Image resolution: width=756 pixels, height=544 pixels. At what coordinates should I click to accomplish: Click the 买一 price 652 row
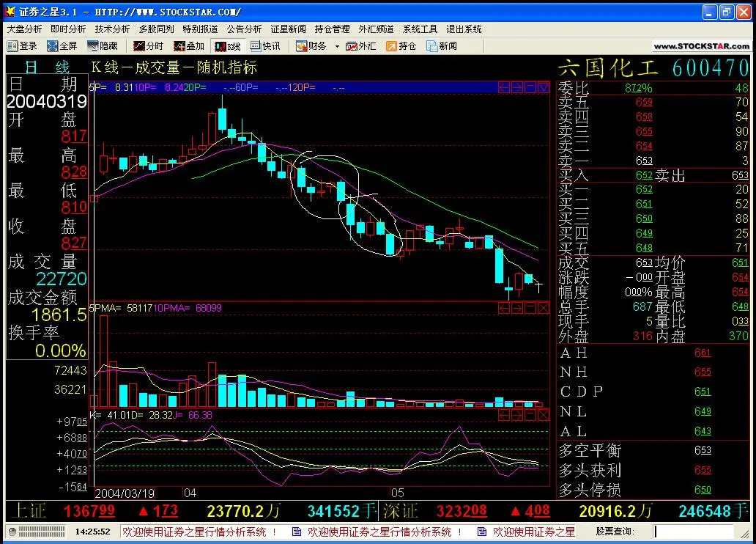point(653,189)
